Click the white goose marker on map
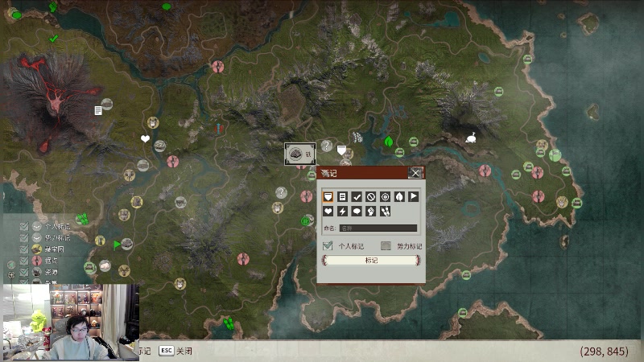The height and width of the screenshot is (362, 644). (x=471, y=138)
